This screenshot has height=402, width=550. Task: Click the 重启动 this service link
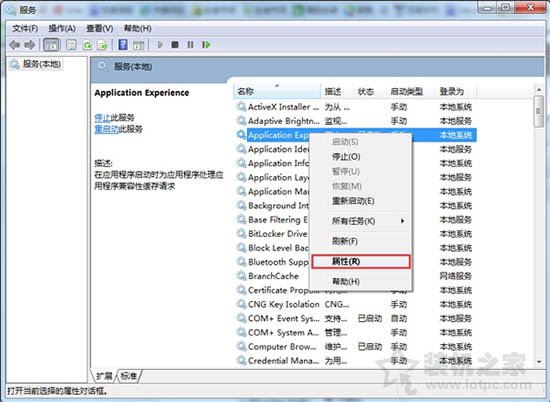coord(106,129)
